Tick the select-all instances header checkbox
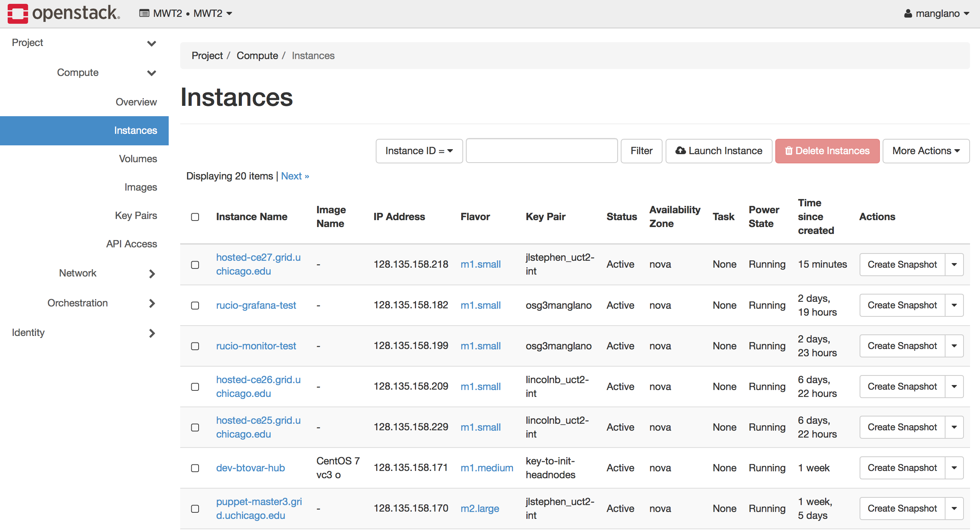 coord(195,217)
